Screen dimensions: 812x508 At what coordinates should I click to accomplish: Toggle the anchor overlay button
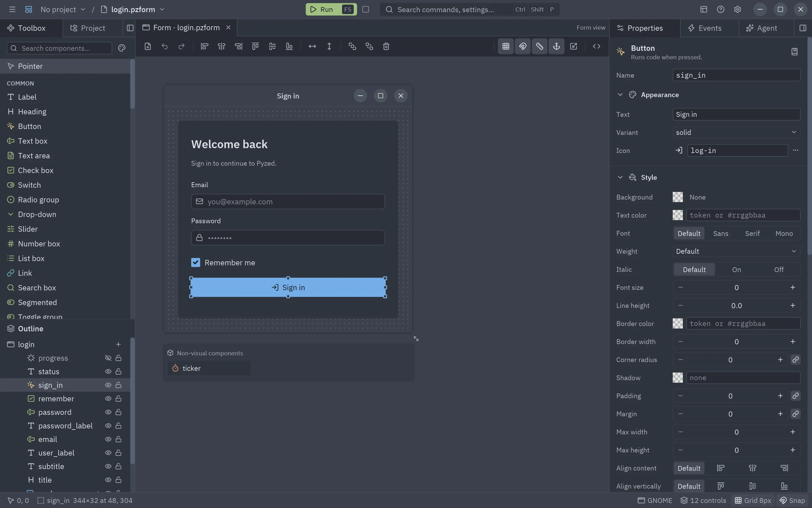(x=556, y=46)
